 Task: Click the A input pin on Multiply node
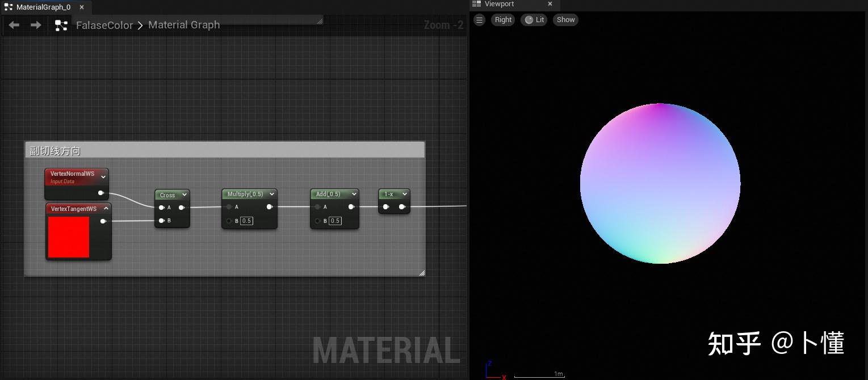(229, 207)
